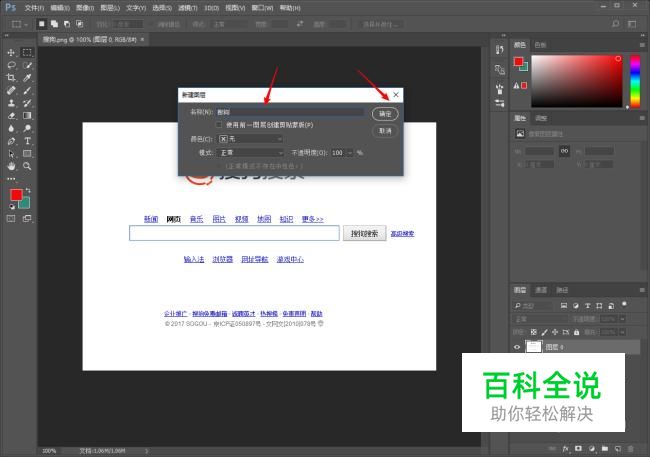Click the Add layer style fx icon
650x457 pixels.
[x=566, y=449]
